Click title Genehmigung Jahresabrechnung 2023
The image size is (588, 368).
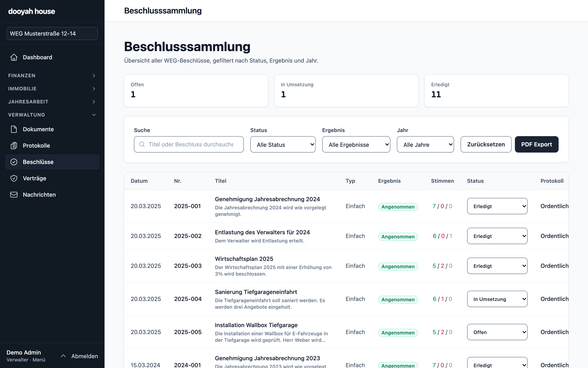click(267, 358)
